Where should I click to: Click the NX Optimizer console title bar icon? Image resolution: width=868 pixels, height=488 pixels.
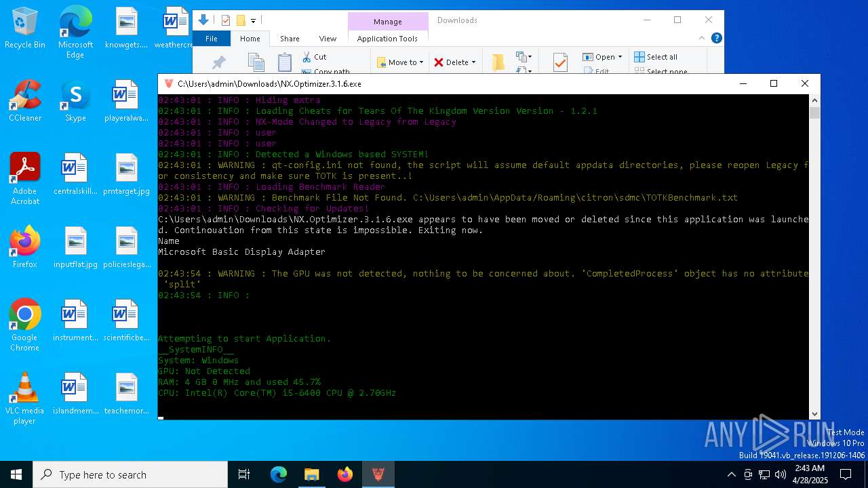169,83
